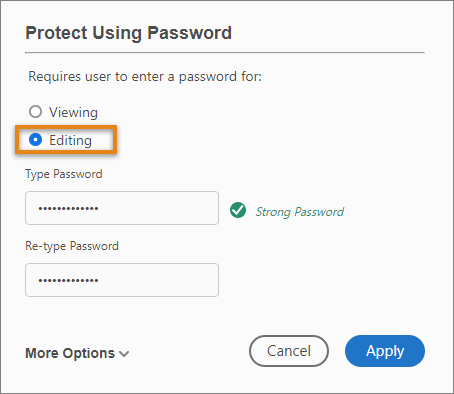Click the divider line under the title
The height and width of the screenshot is (394, 454).
pos(225,53)
